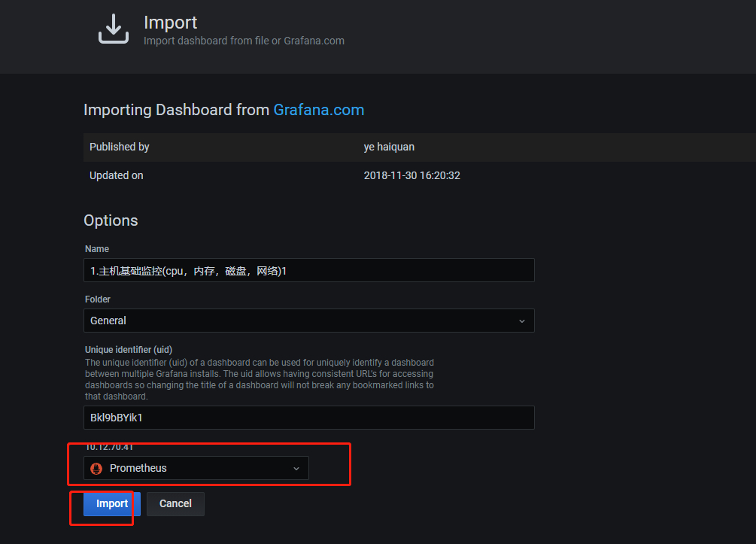Viewport: 756px width, 544px height.
Task: Expand the Prometheus dropdown chevron
Action: tap(296, 469)
